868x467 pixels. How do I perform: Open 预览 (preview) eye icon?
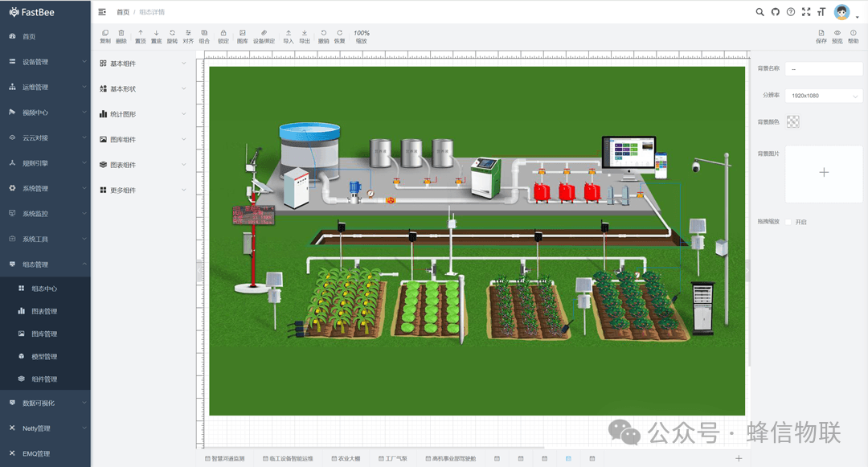click(837, 36)
